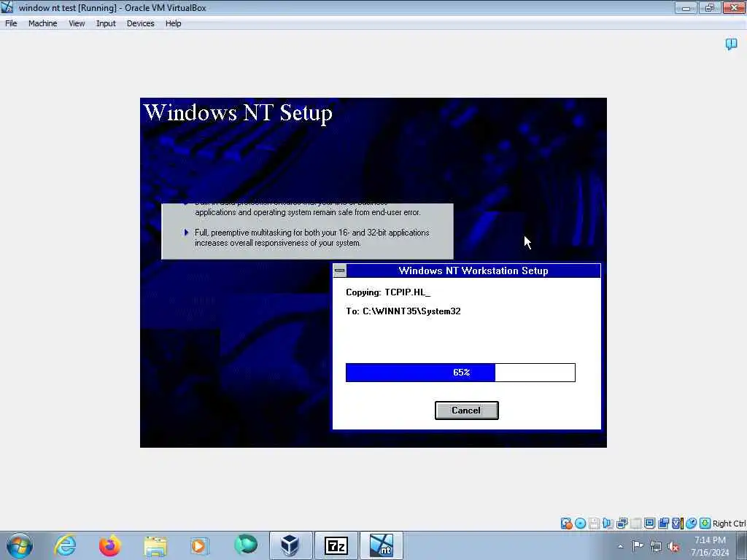Screen dimensions: 747x560
Task: Click the mouse integration status icon
Action: coord(692,524)
